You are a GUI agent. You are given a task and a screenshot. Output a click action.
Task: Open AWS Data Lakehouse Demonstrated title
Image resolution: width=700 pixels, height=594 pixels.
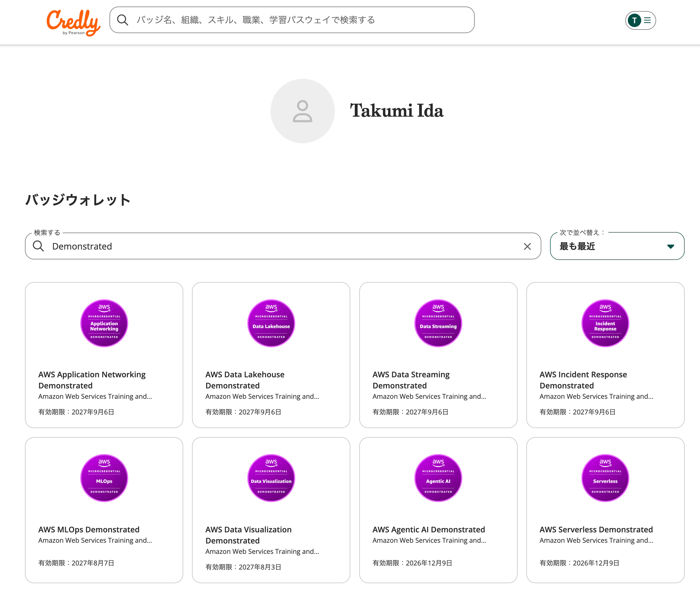pyautogui.click(x=245, y=380)
